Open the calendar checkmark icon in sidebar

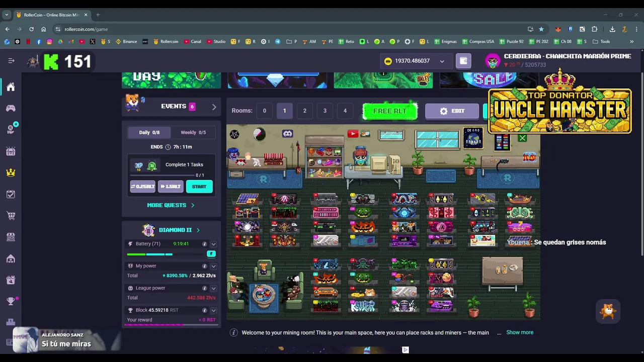coord(11,194)
